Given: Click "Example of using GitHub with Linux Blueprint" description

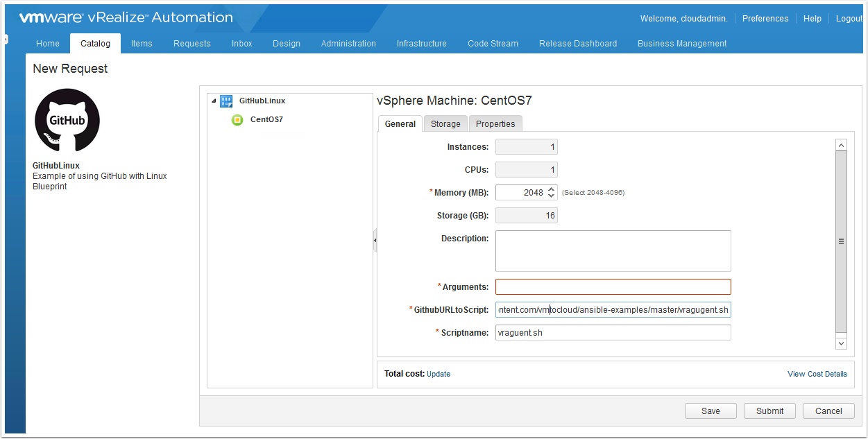Looking at the screenshot, I should pyautogui.click(x=100, y=181).
